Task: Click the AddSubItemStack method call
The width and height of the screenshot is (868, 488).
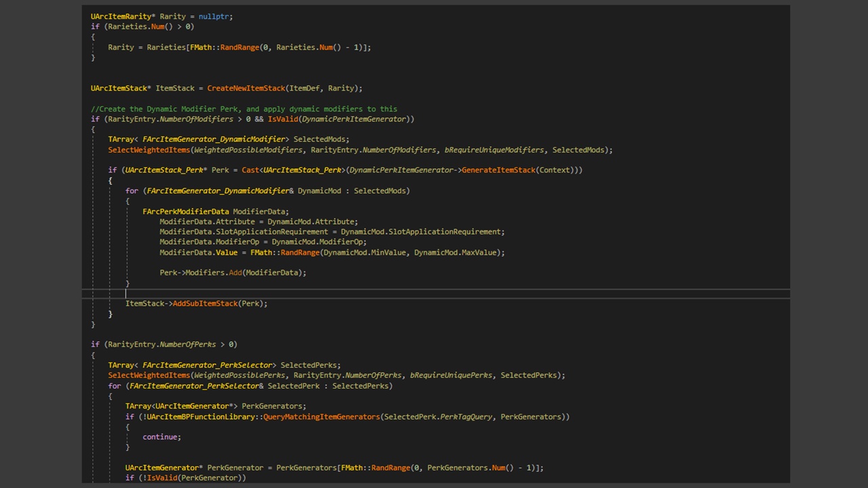Action: (205, 304)
